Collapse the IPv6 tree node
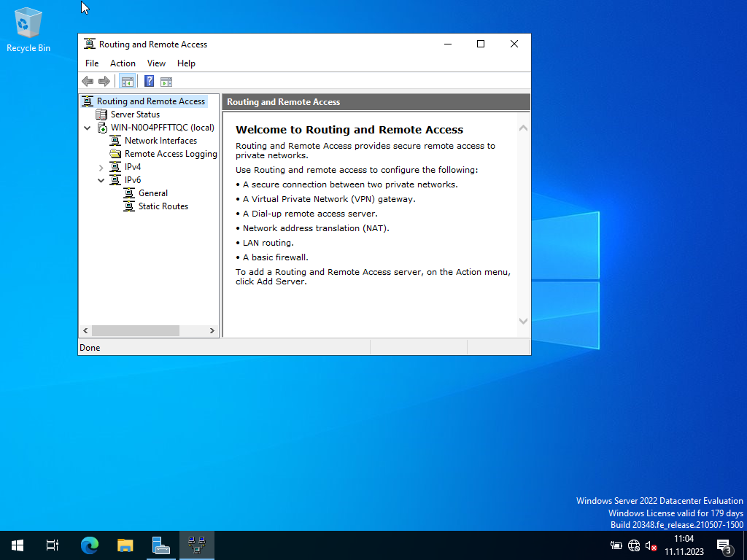 [x=101, y=181]
